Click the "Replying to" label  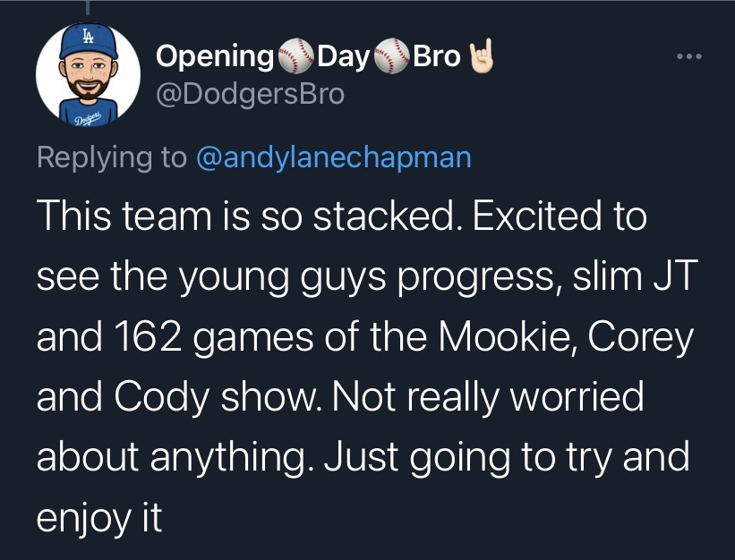pyautogui.click(x=111, y=157)
